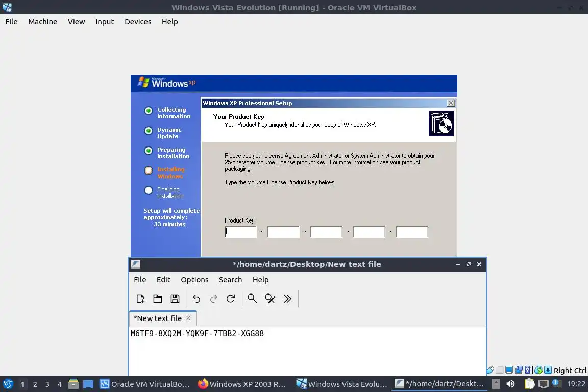Click the text editor window icon

point(136,264)
